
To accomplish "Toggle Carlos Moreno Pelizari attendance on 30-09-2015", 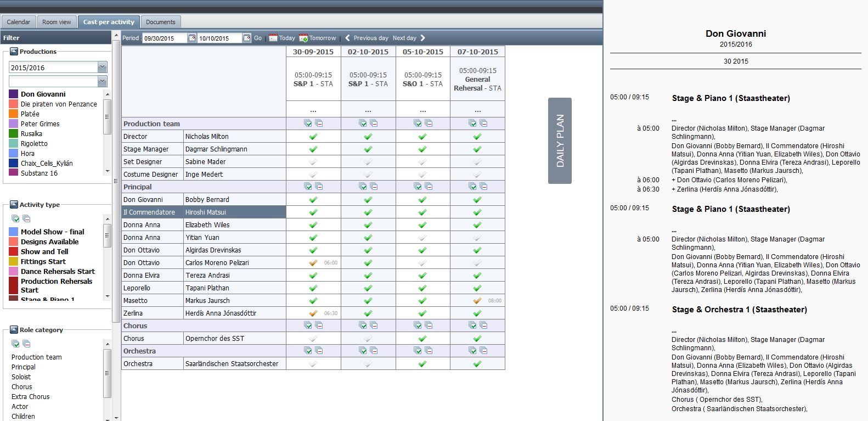I will click(313, 263).
